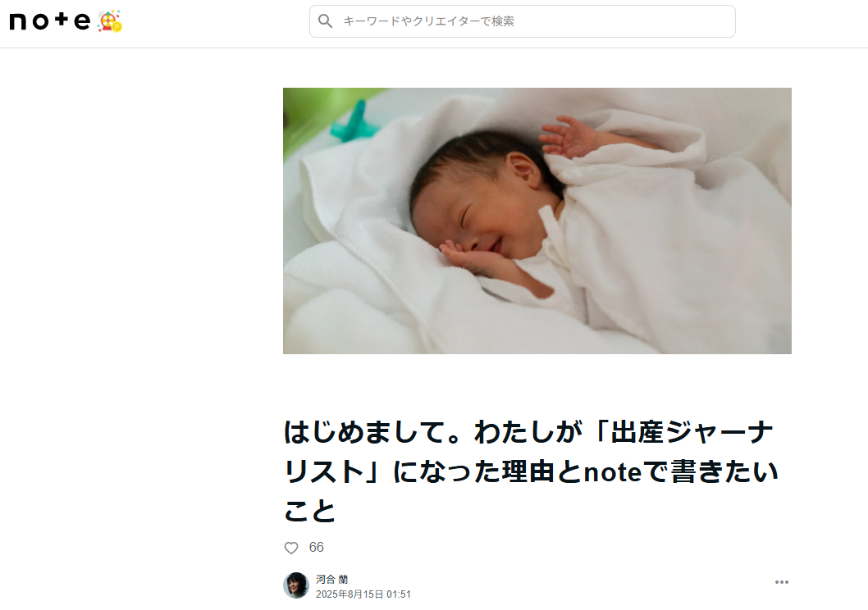Focus the keyword and creator search field
This screenshot has width=868, height=610.
coord(522,21)
